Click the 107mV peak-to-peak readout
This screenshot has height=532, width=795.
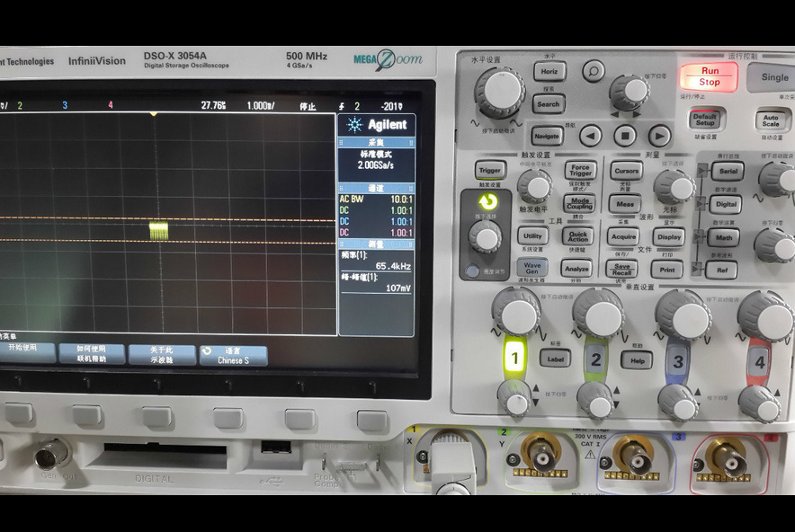pos(398,288)
